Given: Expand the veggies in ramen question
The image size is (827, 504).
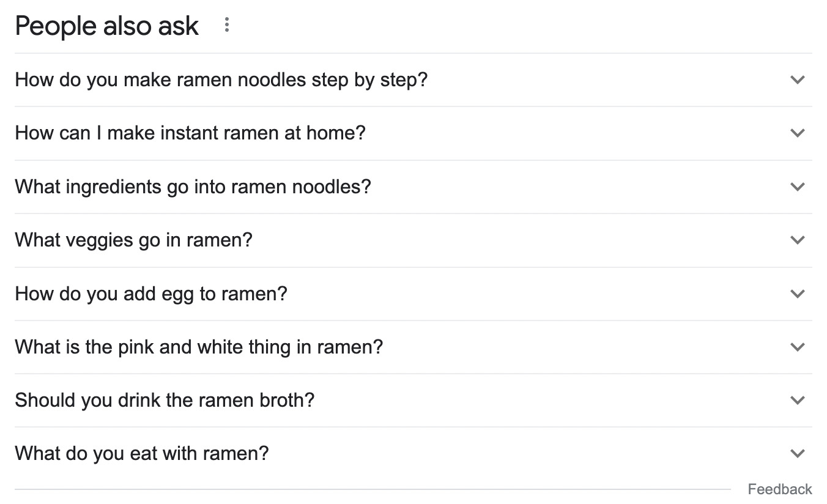Looking at the screenshot, I should click(x=798, y=240).
